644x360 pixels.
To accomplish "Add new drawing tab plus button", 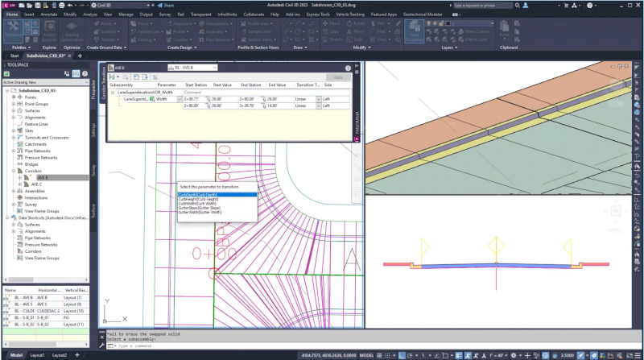I will point(80,56).
